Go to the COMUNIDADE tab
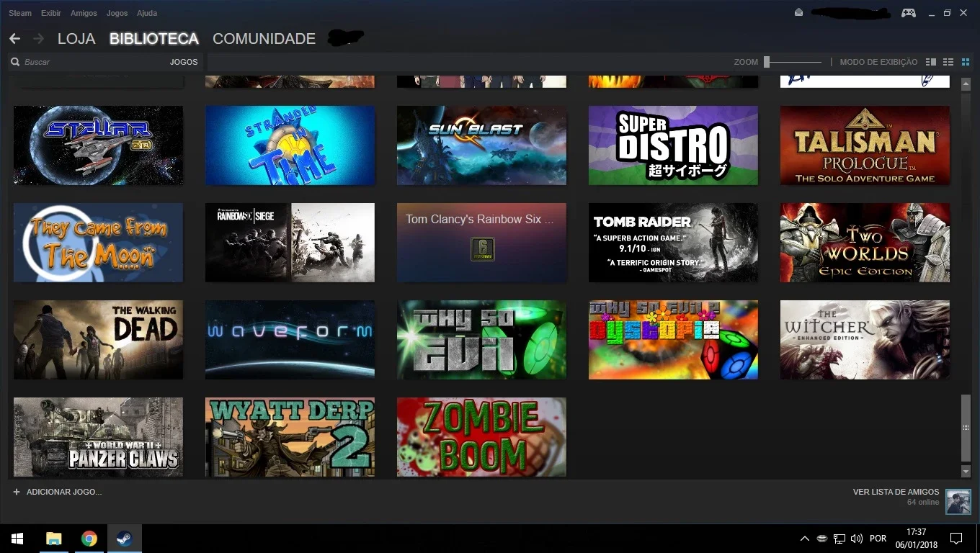 pyautogui.click(x=264, y=39)
